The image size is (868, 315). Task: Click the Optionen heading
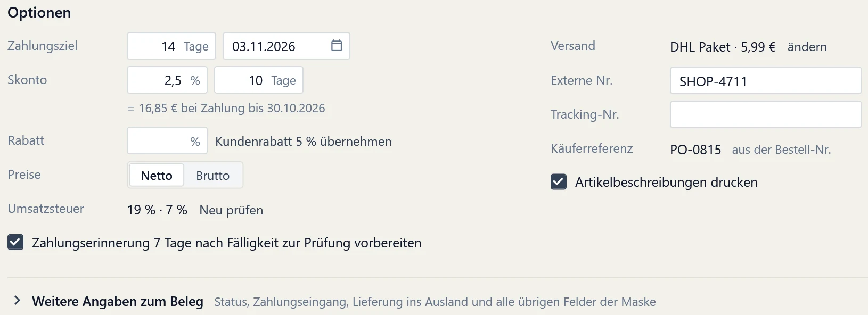(39, 13)
